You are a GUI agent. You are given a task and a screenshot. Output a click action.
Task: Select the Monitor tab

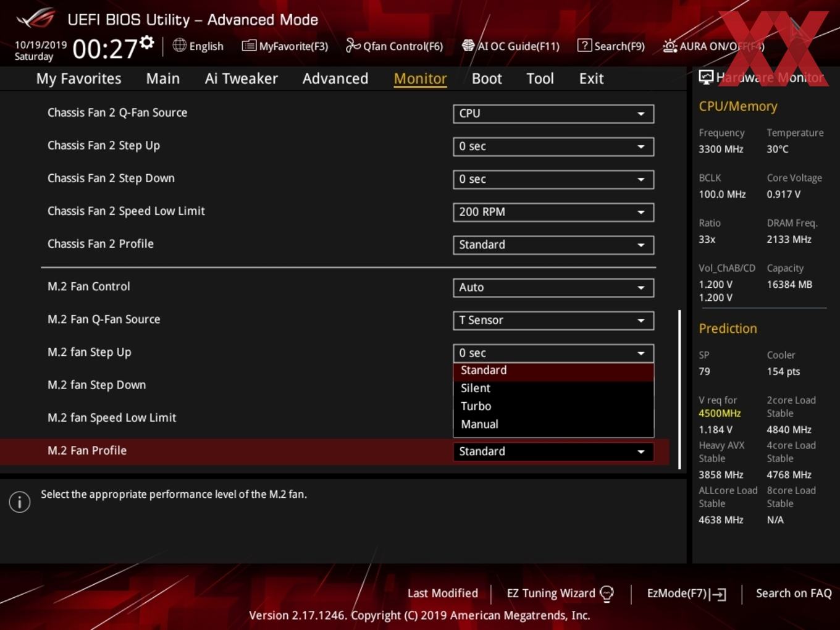click(420, 78)
